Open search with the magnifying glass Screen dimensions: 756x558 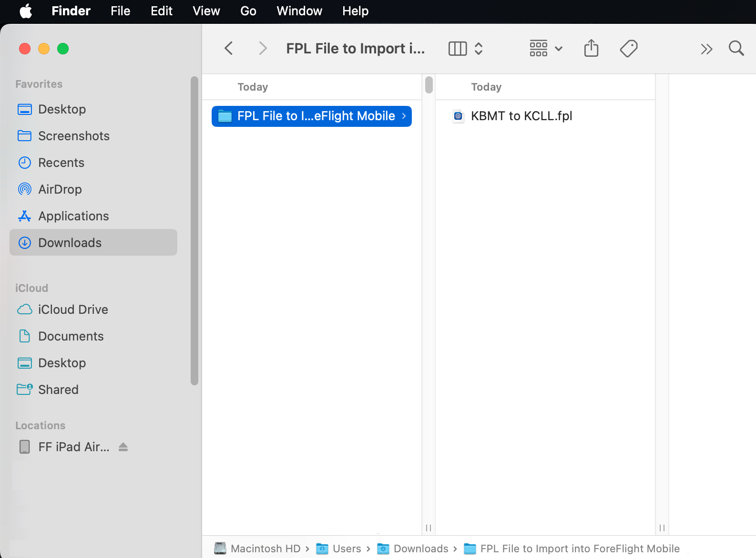click(736, 48)
